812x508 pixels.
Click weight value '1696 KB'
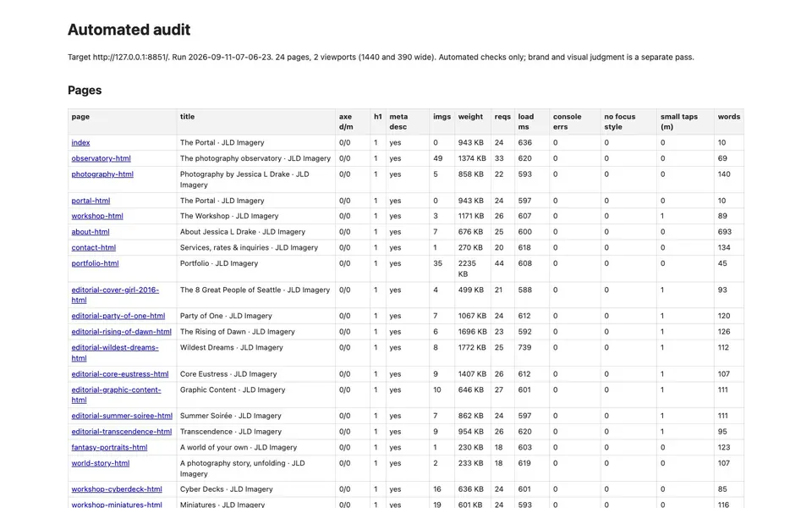point(472,332)
